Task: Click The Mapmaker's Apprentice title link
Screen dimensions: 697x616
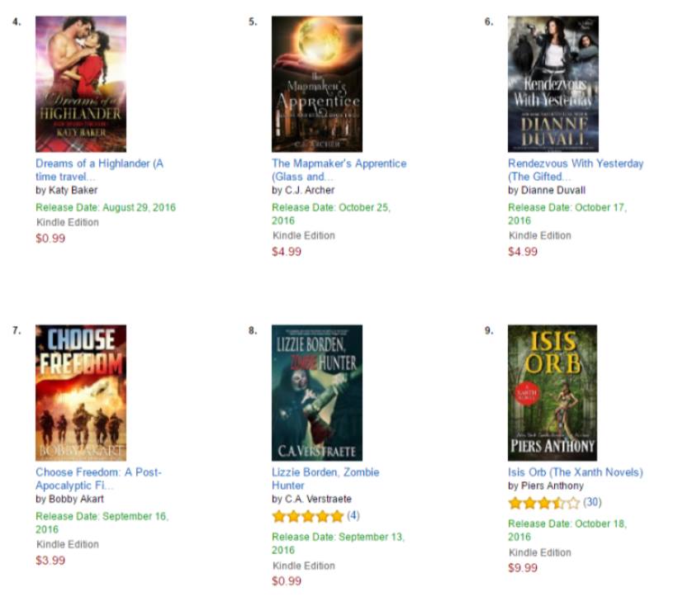Action: [x=339, y=170]
